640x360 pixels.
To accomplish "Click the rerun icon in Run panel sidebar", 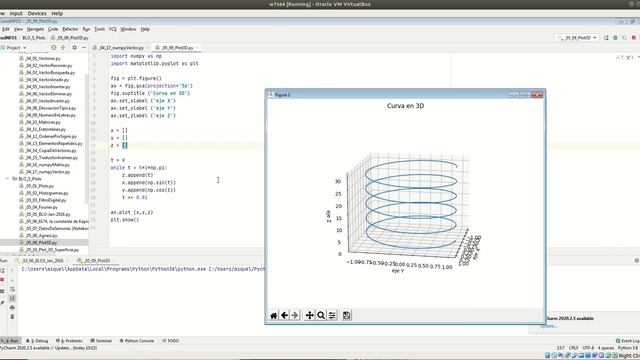I will click(2, 271).
